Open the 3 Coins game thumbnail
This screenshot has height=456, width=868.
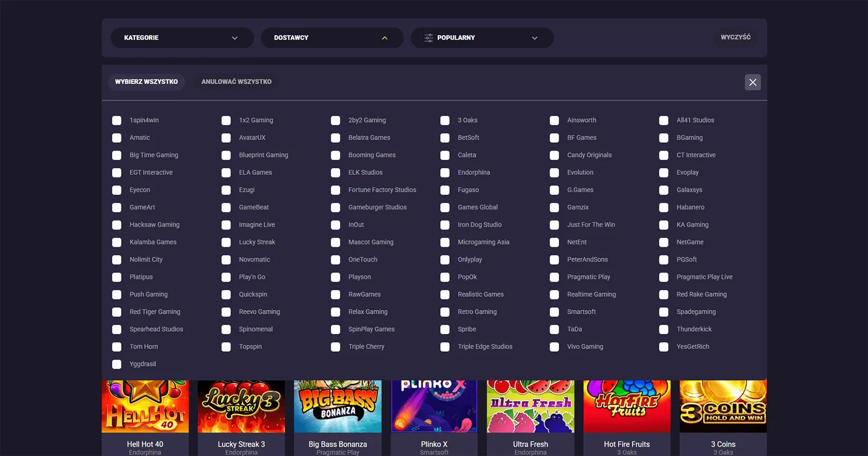(723, 407)
